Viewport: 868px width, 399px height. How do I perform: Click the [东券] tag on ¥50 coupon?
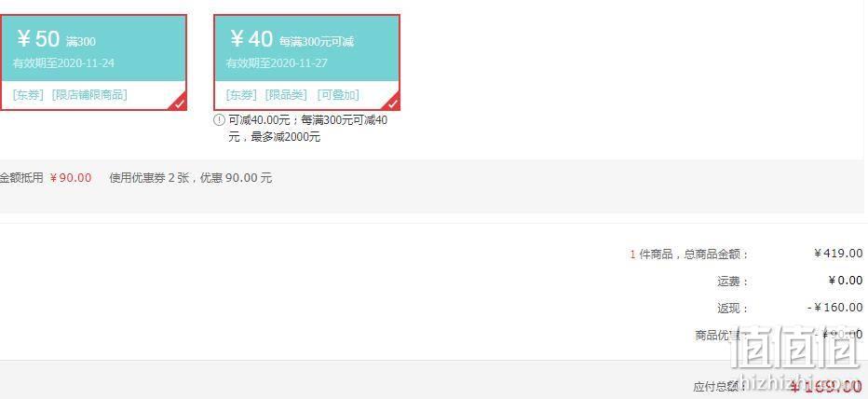(28, 95)
